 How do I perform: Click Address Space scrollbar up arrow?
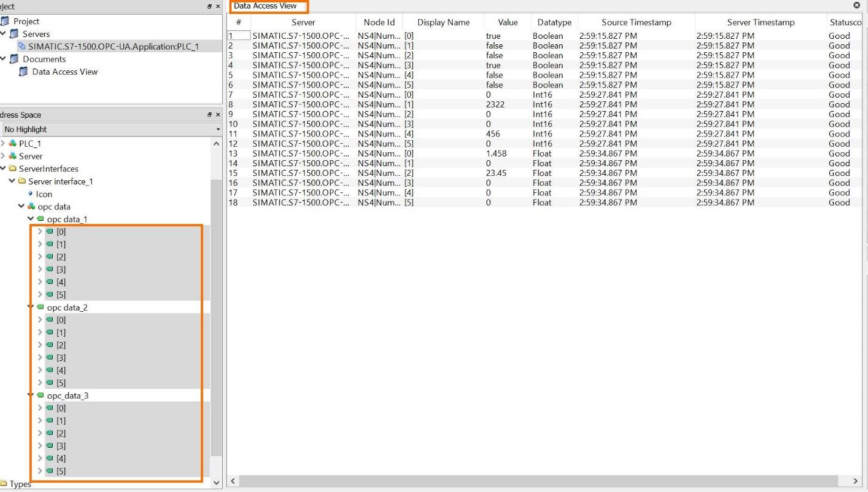[x=216, y=144]
